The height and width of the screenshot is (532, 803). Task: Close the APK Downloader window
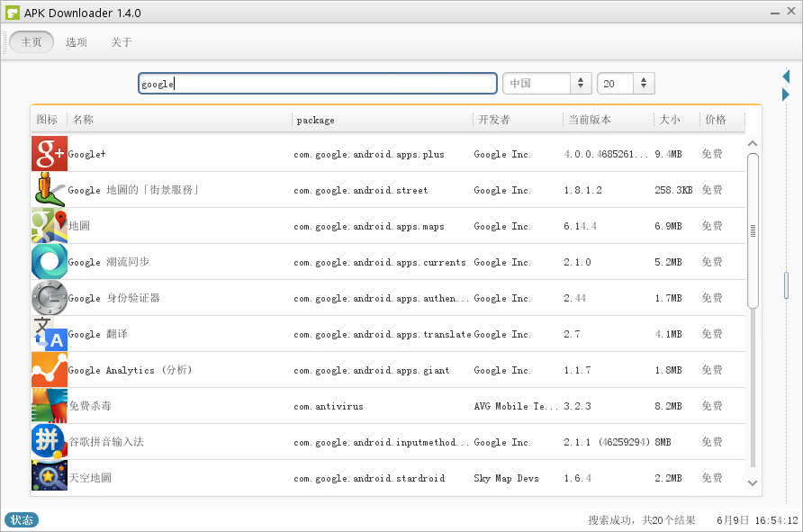click(x=791, y=11)
